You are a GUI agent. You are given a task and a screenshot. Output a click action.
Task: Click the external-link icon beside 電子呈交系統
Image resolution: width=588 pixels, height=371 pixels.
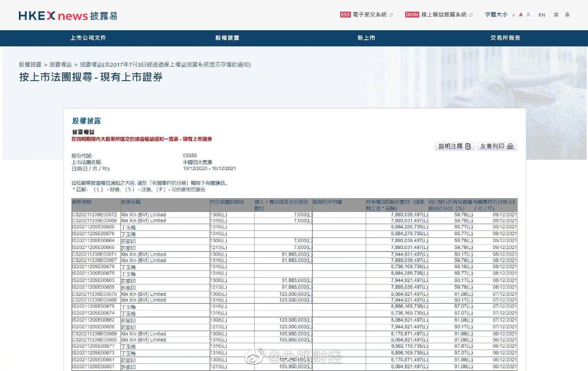pos(391,15)
